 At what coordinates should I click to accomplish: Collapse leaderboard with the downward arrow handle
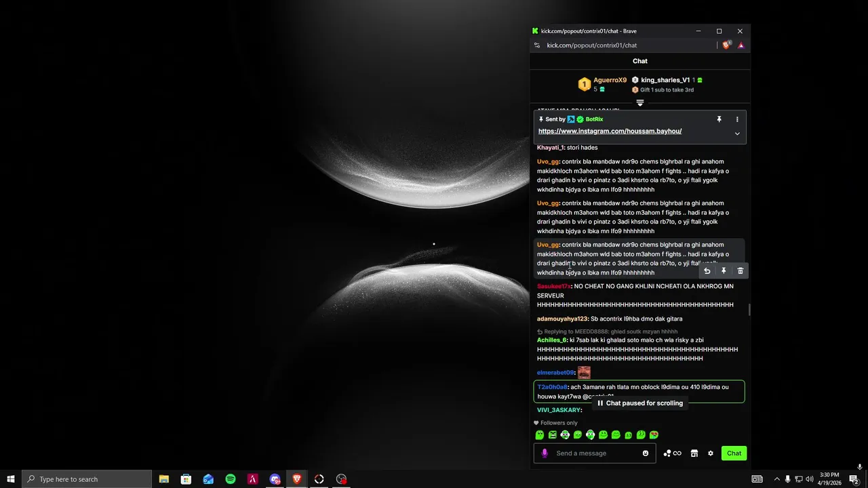pos(639,103)
